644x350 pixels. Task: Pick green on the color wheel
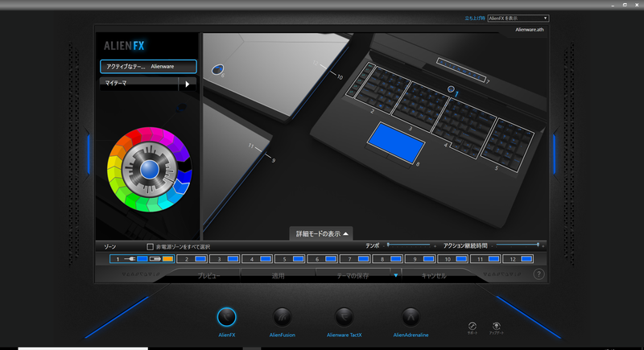131,200
